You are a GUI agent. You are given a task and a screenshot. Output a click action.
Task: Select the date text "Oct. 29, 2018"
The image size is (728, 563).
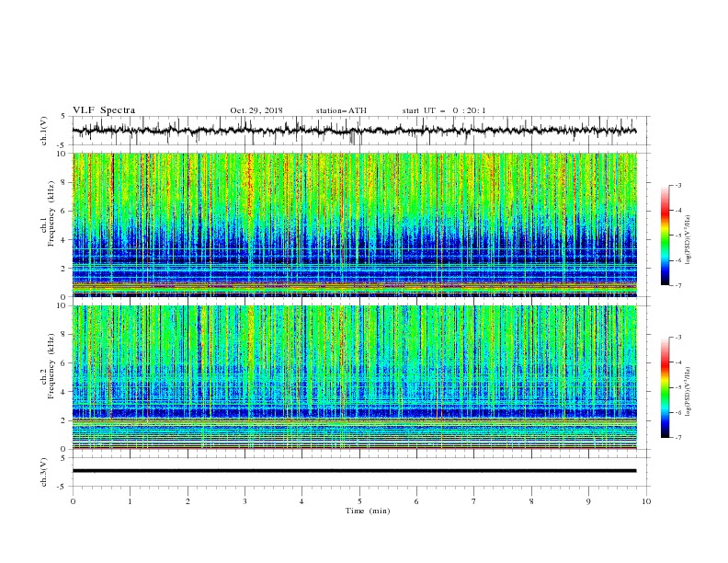click(x=256, y=110)
